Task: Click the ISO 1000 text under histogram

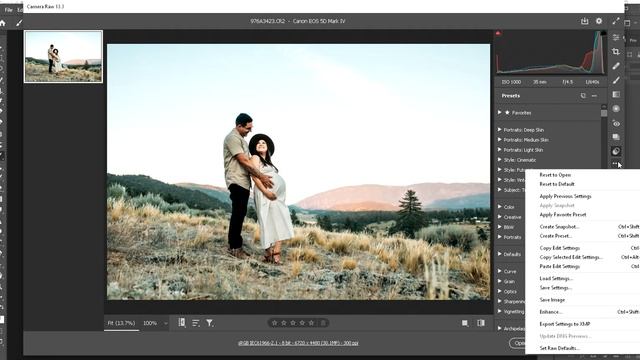Action: tap(511, 82)
